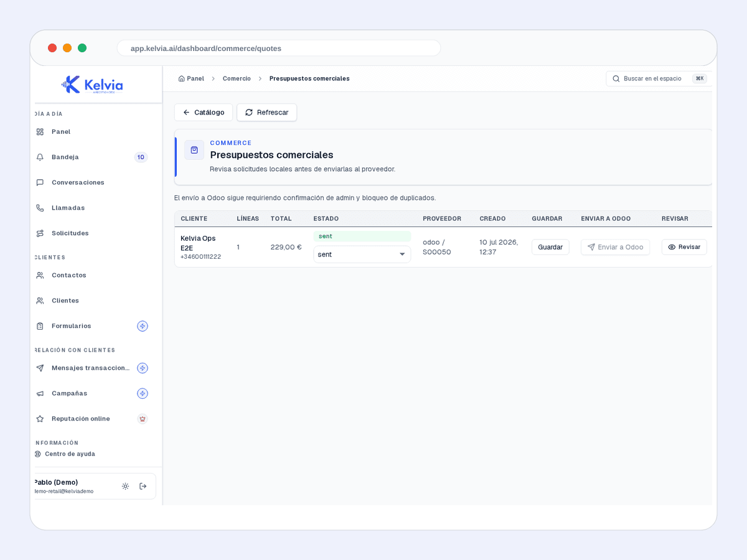747x560 pixels.
Task: Click the total value 229,00 €
Action: pos(286,247)
